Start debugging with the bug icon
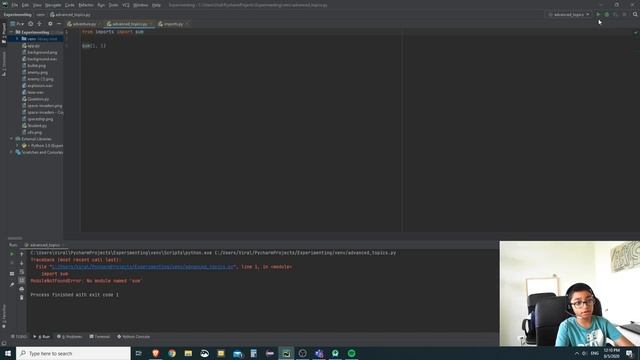 click(x=607, y=14)
